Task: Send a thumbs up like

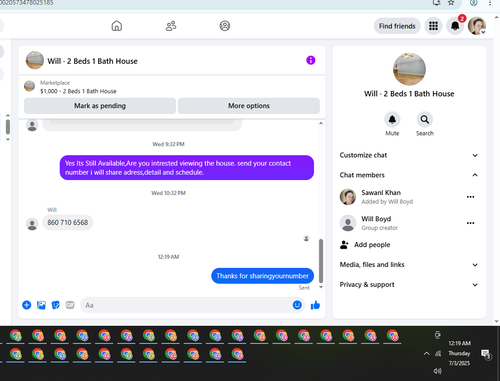Action: pos(315,305)
